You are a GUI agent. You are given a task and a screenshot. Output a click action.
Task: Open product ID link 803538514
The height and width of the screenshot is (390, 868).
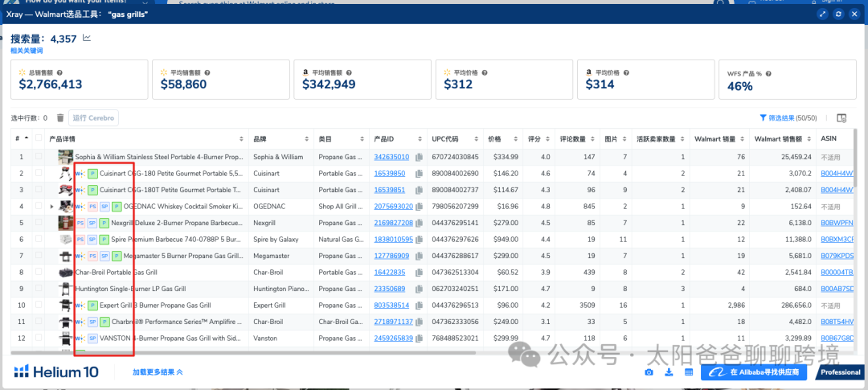click(391, 306)
